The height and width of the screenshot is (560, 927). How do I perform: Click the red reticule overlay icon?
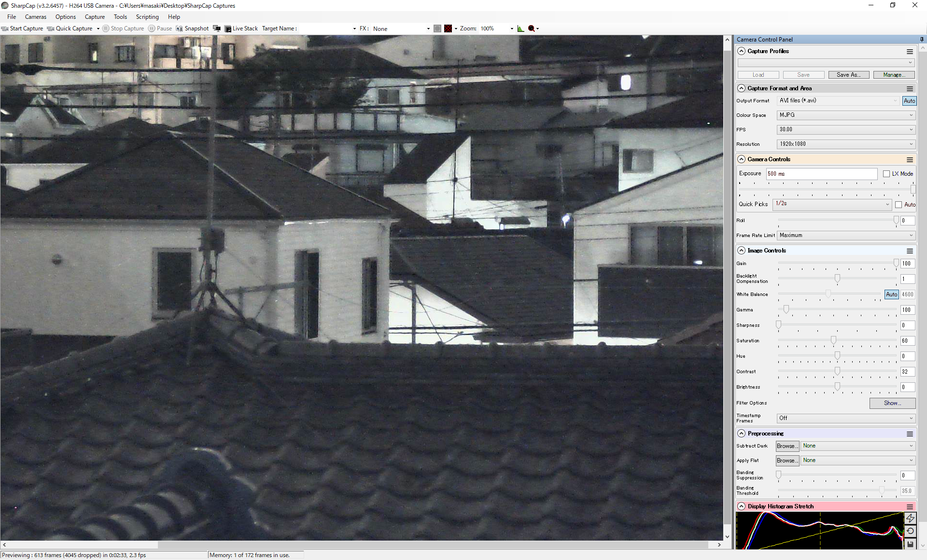448,28
